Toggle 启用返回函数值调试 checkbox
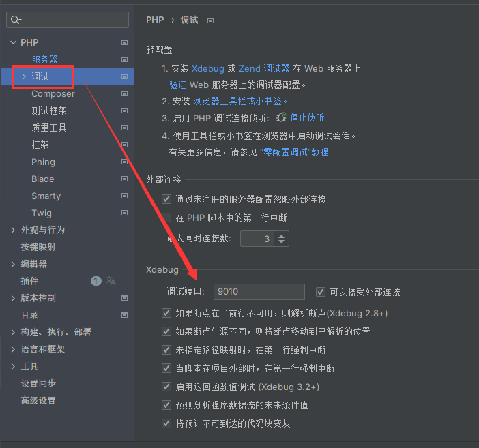This screenshot has width=479, height=448. click(x=166, y=387)
